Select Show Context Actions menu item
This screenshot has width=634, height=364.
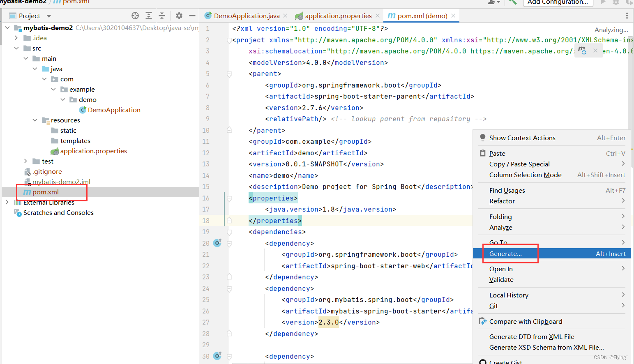552,138
